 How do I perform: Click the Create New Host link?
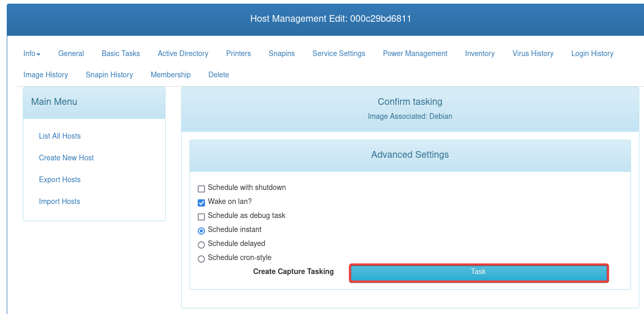point(66,158)
